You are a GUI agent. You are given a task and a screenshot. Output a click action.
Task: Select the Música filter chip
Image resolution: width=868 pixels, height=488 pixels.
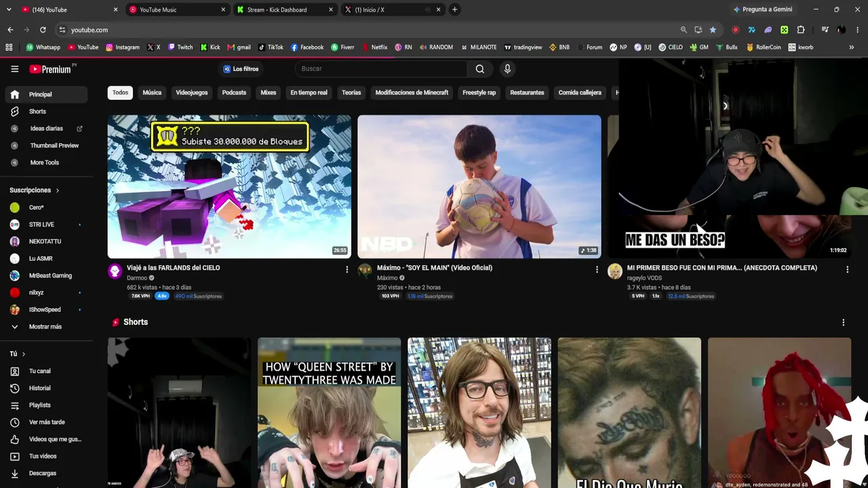(152, 92)
